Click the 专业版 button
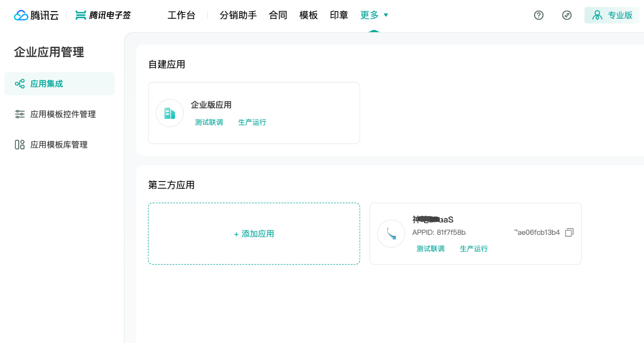Image resolution: width=644 pixels, height=343 pixels. pyautogui.click(x=612, y=15)
